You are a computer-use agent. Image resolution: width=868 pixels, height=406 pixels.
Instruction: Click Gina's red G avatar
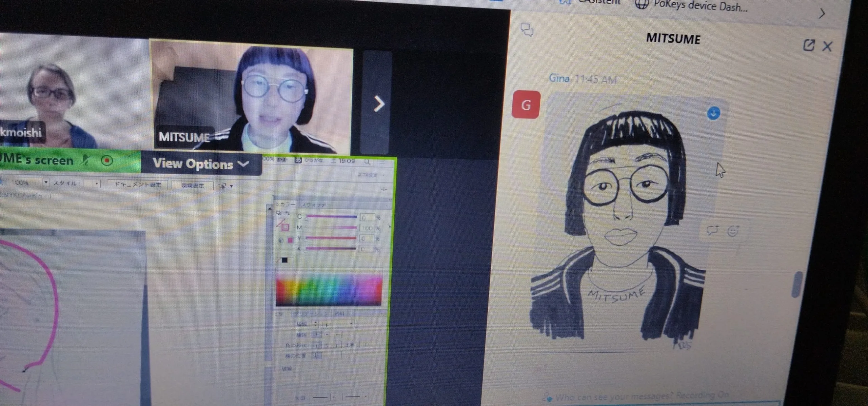click(526, 105)
